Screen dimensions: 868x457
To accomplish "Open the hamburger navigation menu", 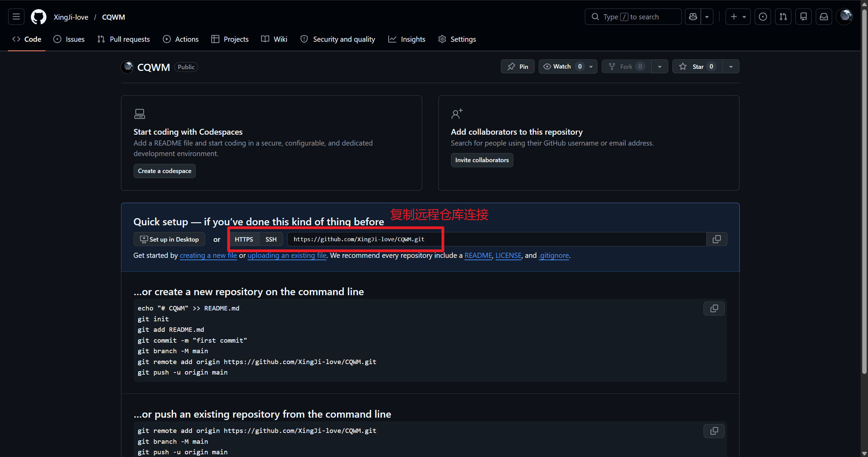I will click(x=16, y=17).
